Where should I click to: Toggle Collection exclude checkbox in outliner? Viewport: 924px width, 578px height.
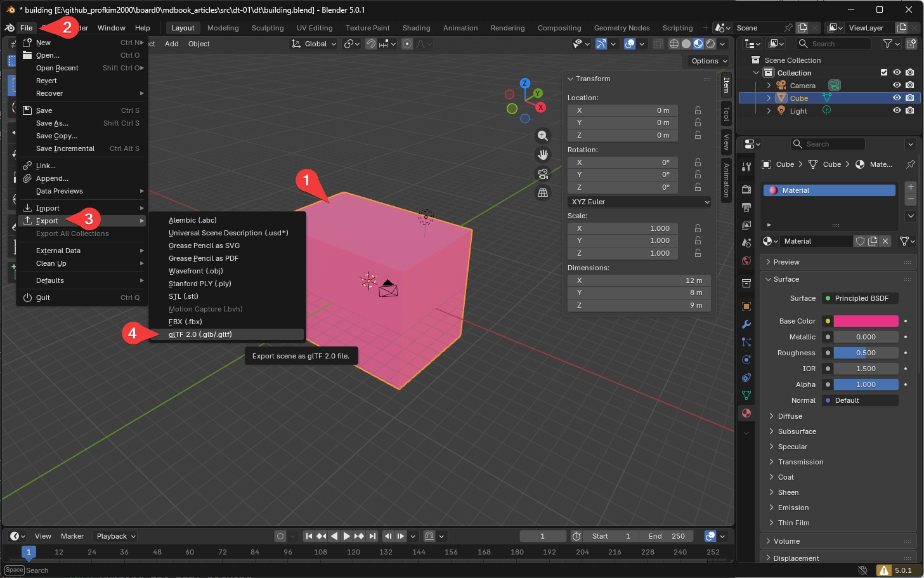pos(884,72)
